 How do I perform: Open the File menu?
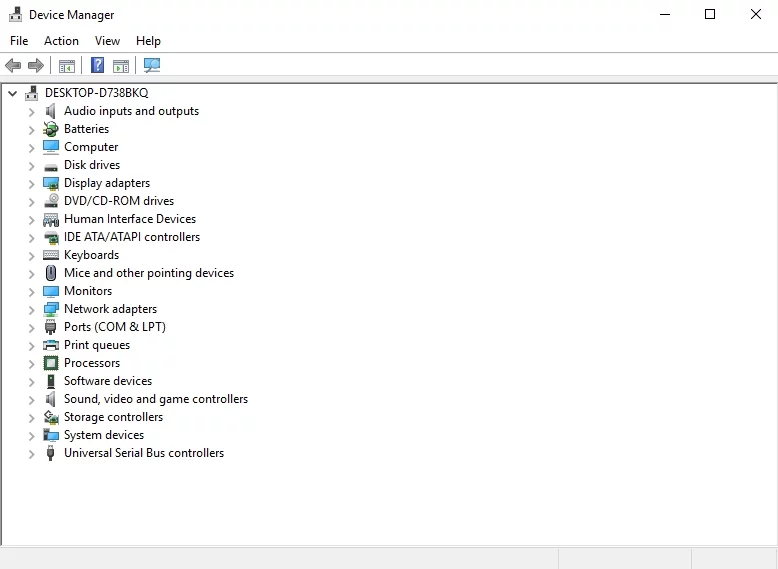19,41
